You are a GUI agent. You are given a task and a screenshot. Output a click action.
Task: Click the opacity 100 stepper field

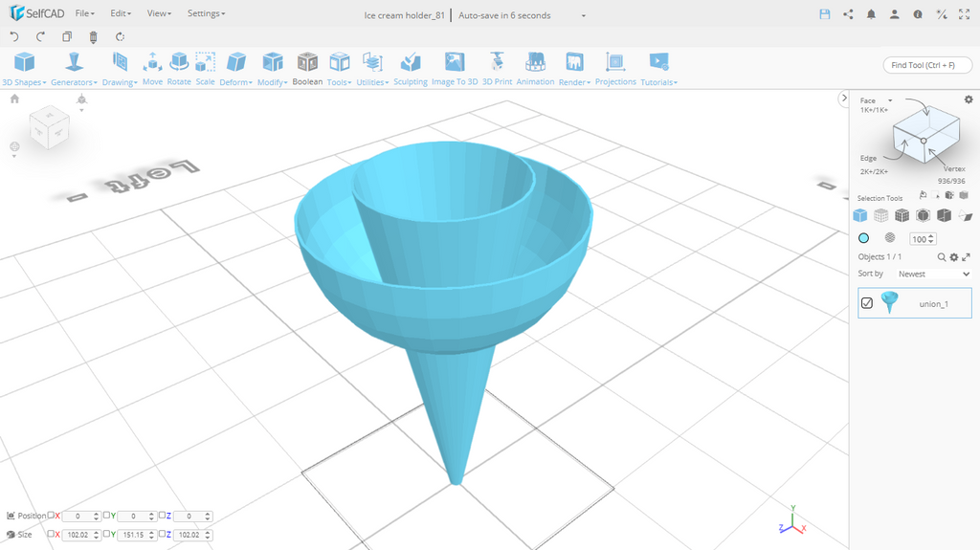point(923,239)
